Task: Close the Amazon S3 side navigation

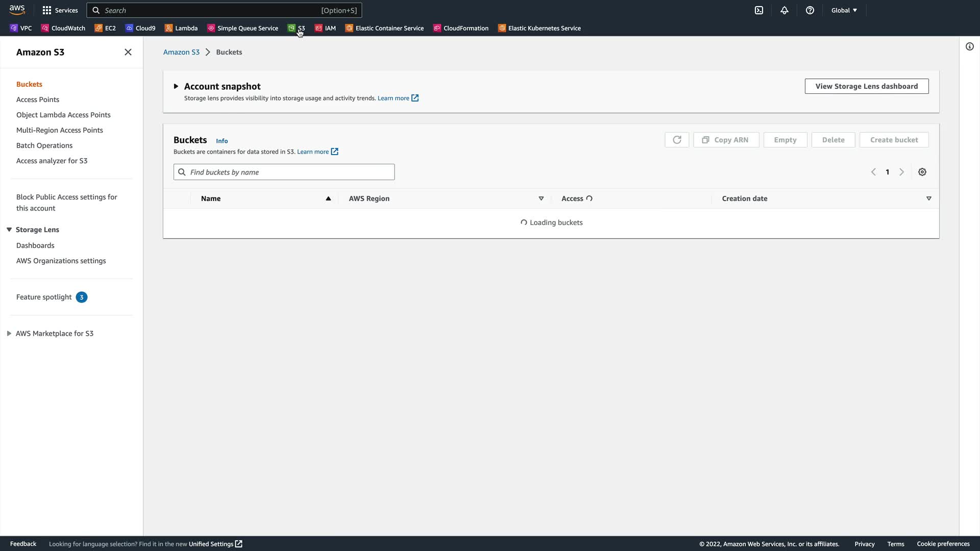Action: [x=128, y=52]
